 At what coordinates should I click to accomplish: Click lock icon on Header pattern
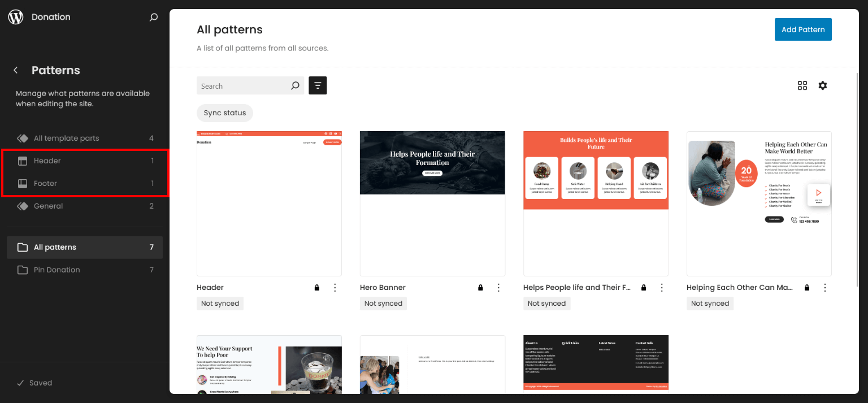pos(317,288)
